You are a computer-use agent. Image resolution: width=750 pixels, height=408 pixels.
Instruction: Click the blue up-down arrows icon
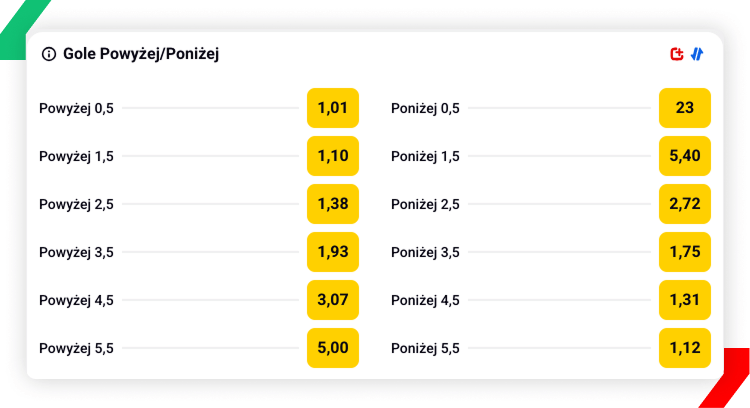coord(697,54)
